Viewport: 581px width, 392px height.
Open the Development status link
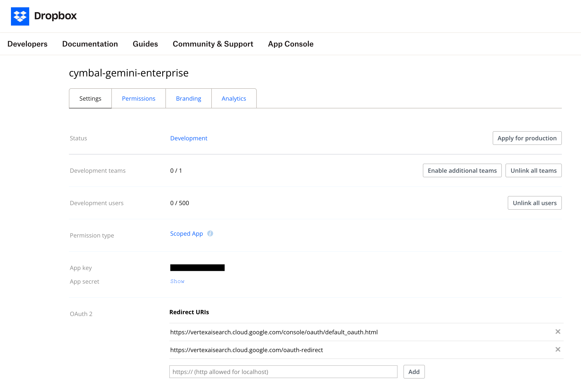[x=189, y=138]
